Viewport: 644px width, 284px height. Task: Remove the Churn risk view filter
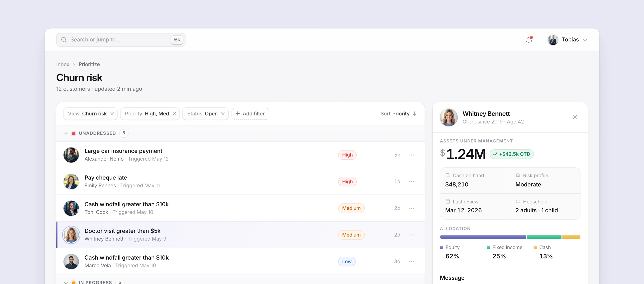[x=112, y=114]
